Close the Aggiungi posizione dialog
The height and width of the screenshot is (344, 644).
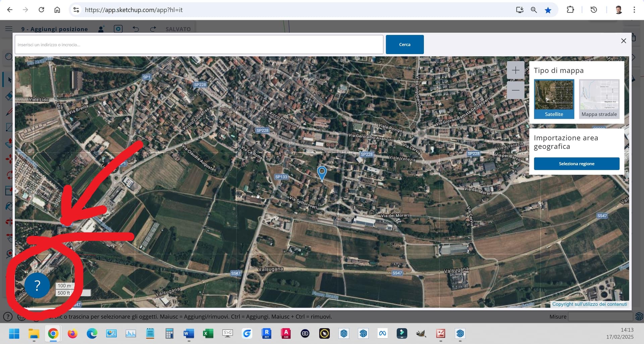click(x=624, y=41)
